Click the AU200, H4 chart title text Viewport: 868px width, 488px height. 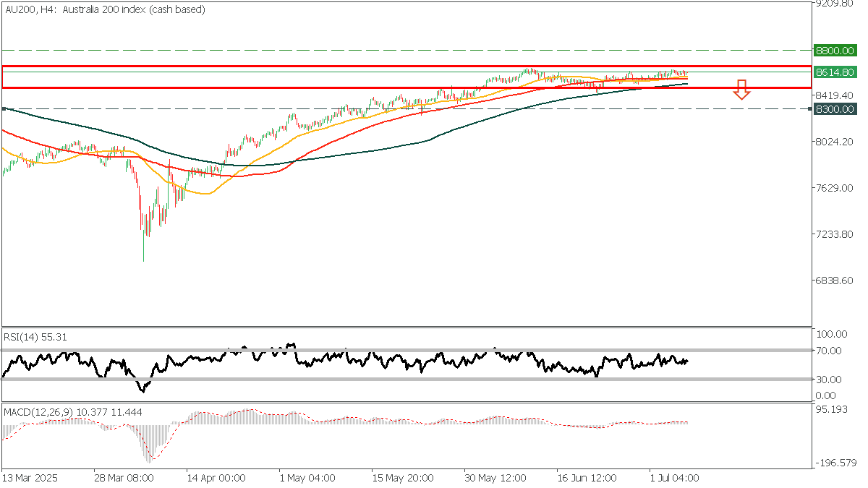[105, 9]
